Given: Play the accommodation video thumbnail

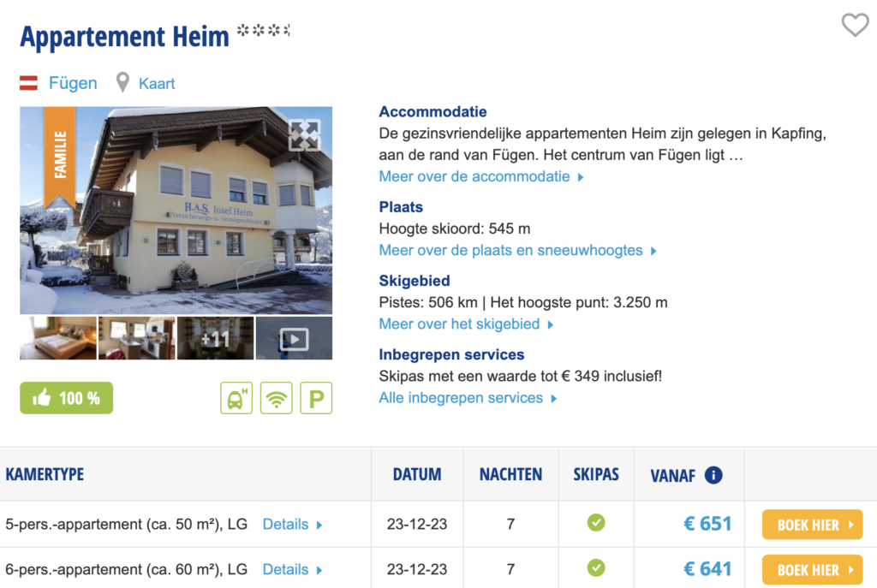Looking at the screenshot, I should point(294,339).
